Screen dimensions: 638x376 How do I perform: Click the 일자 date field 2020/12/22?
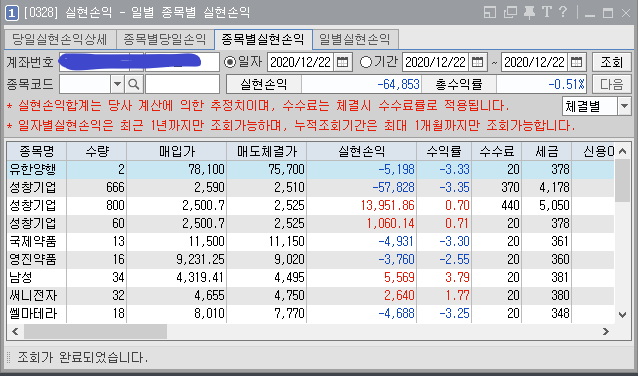(301, 62)
